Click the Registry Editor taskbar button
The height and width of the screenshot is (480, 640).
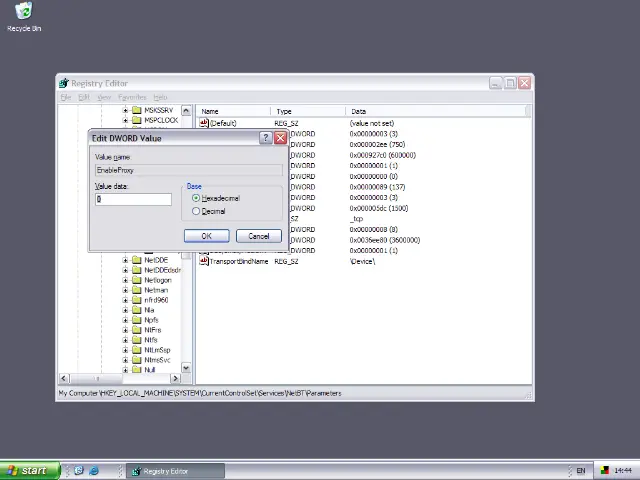click(176, 471)
